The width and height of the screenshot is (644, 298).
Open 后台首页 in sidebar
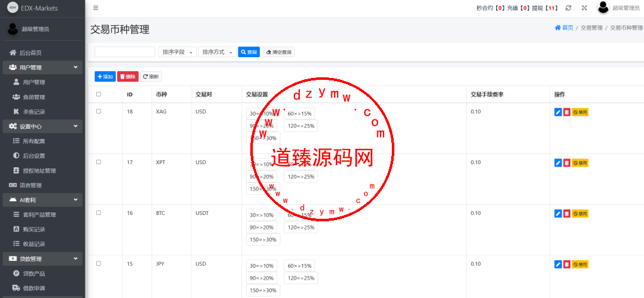(42, 53)
